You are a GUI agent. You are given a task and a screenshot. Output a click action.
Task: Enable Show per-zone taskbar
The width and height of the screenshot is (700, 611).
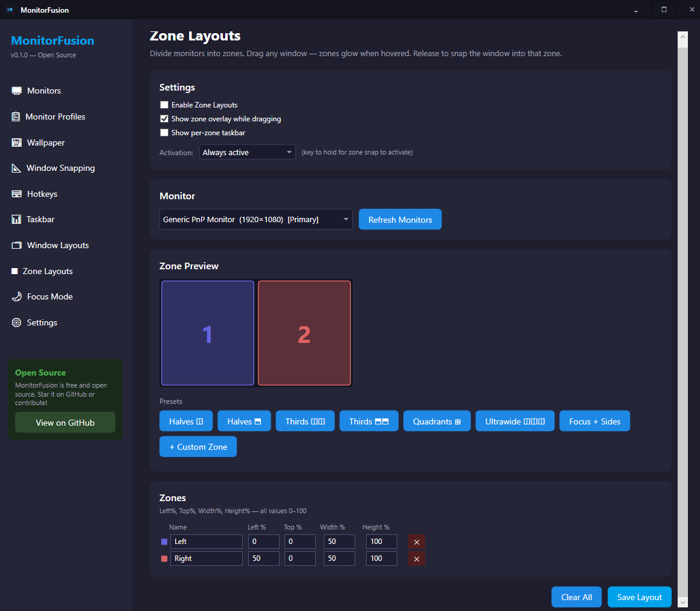(x=164, y=132)
